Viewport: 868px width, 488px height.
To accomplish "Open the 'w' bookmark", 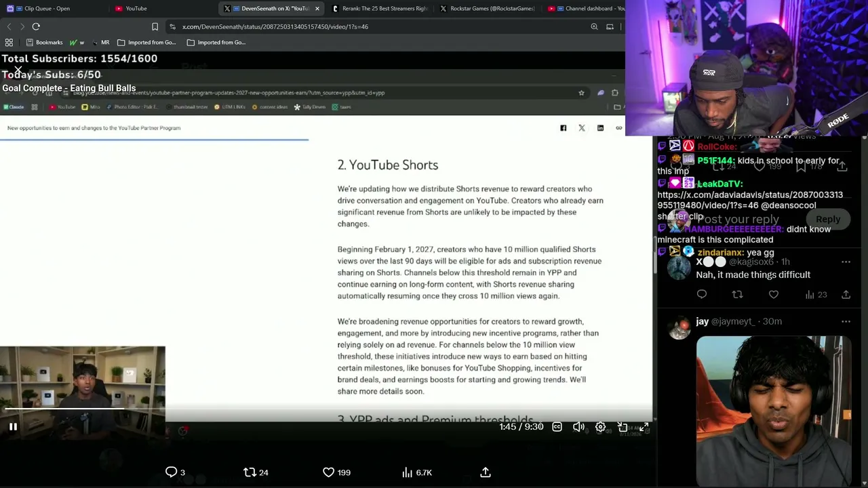I will tap(77, 42).
